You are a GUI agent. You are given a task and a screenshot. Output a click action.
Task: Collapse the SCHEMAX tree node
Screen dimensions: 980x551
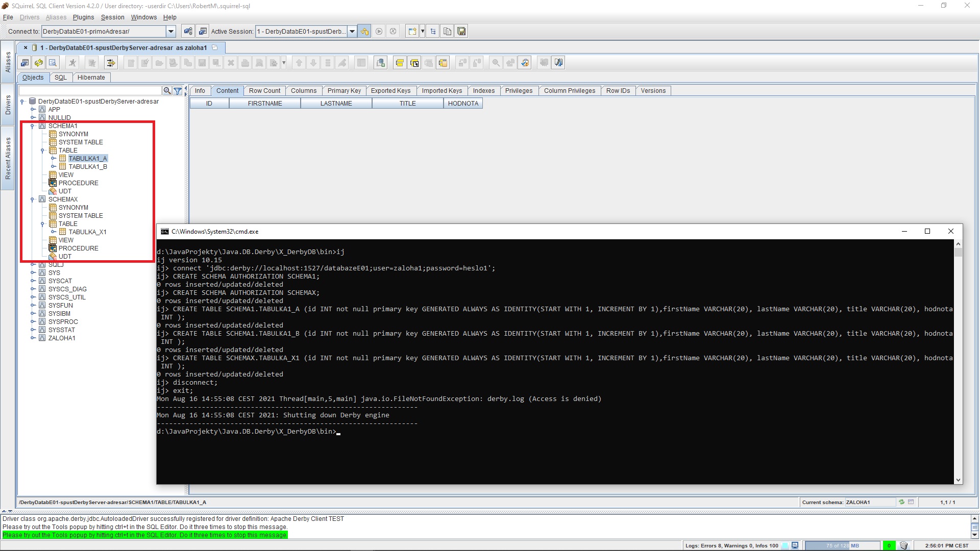click(32, 199)
